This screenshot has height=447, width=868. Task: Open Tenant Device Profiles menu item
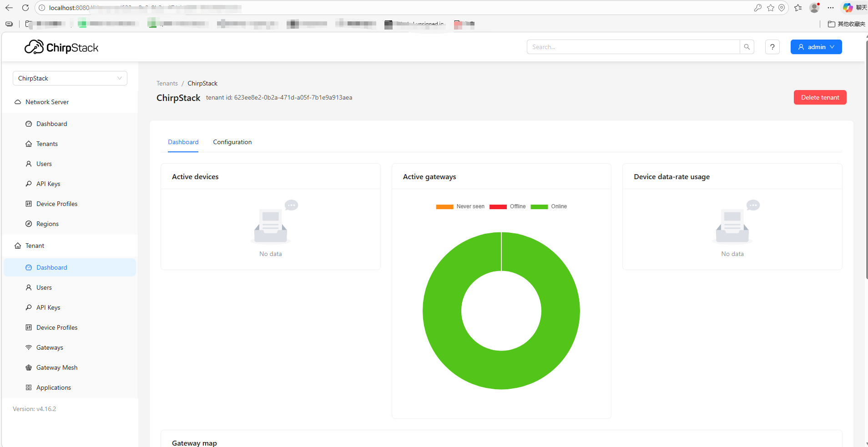[57, 327]
